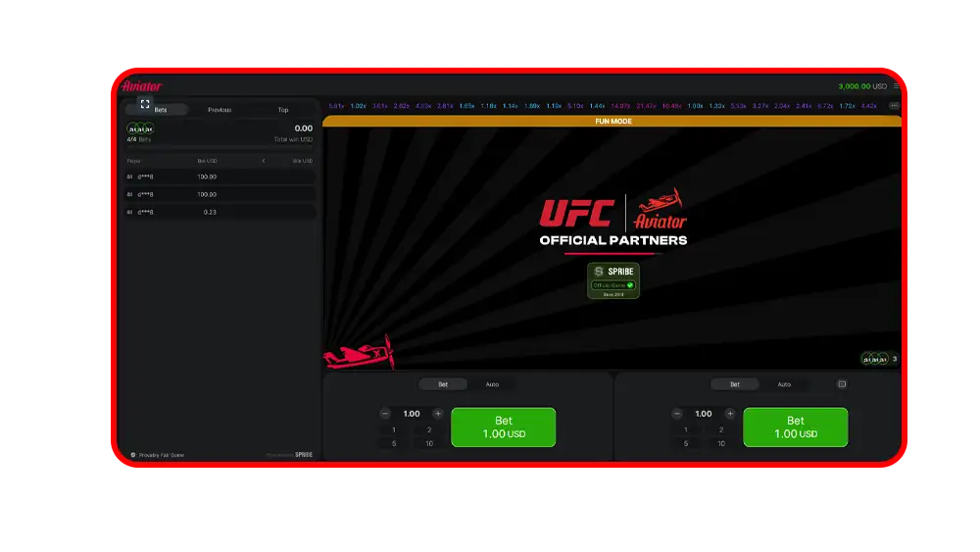Place the bet with left green Bet button
The image size is (980, 552).
tap(503, 427)
